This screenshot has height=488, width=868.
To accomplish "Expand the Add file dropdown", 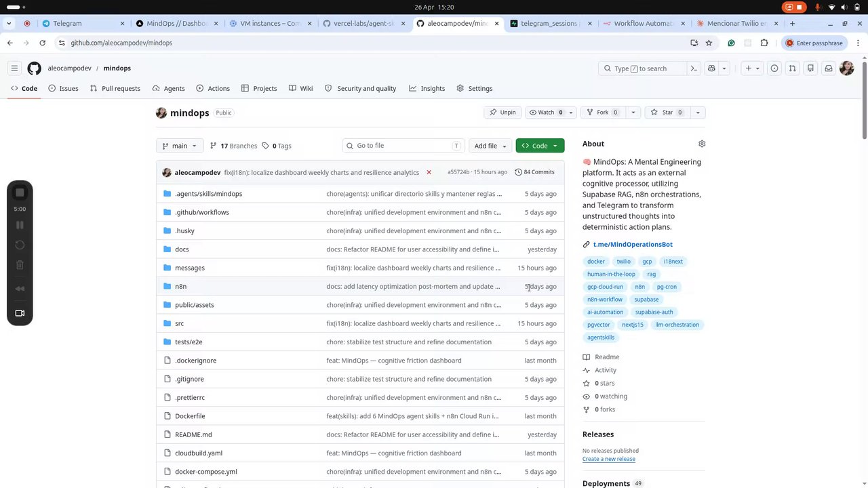I will 490,146.
